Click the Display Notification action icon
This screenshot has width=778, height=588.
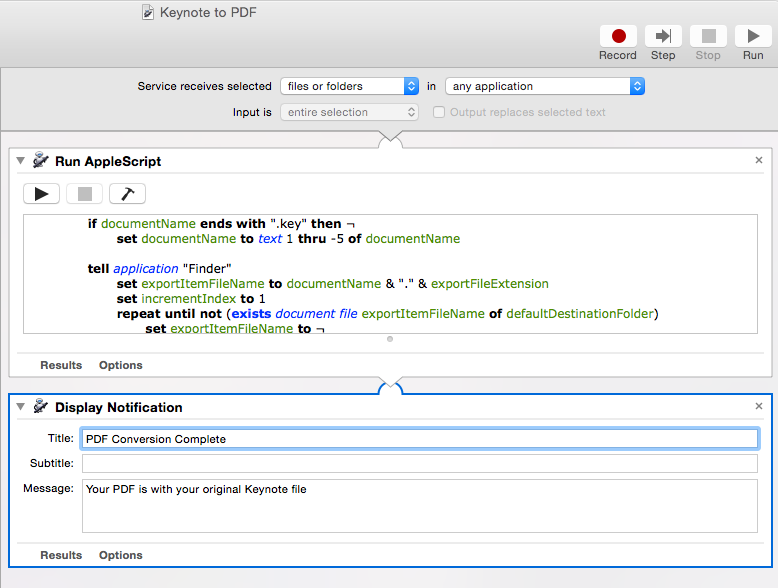pyautogui.click(x=41, y=406)
